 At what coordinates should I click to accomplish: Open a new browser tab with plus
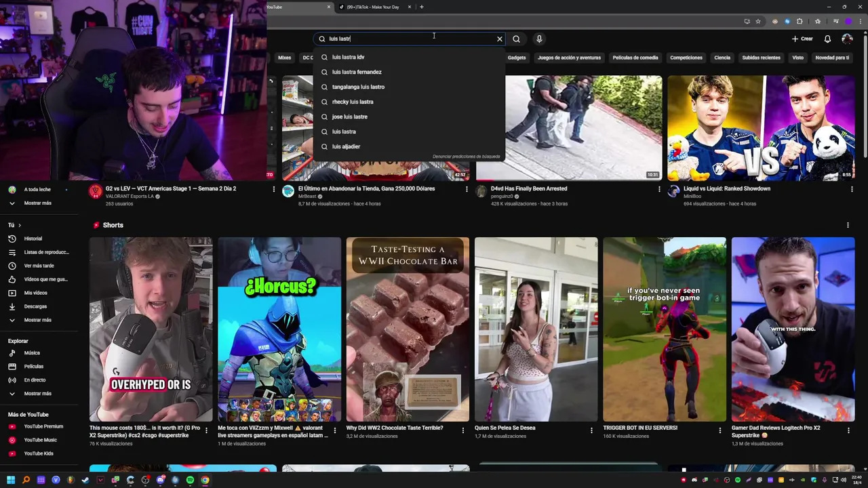421,7
